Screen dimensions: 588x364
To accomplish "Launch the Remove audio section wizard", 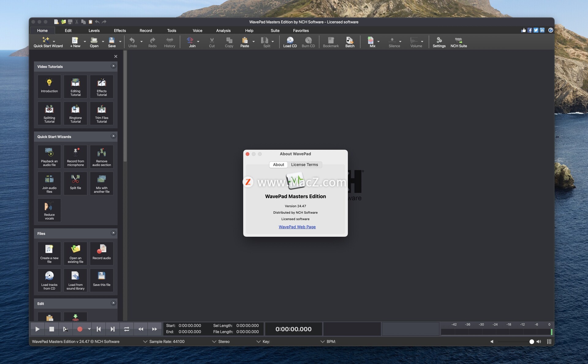I will (102, 157).
